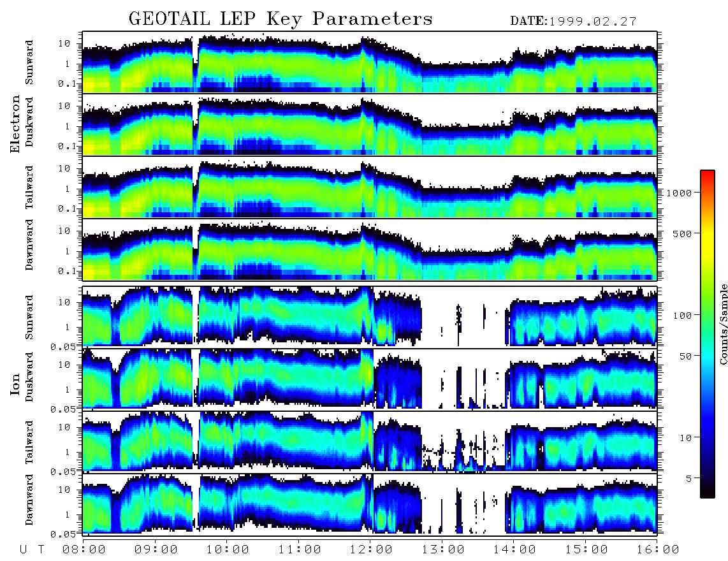The image size is (728, 561).
Task: Click the "12:00" time tick label
Action: (371, 550)
